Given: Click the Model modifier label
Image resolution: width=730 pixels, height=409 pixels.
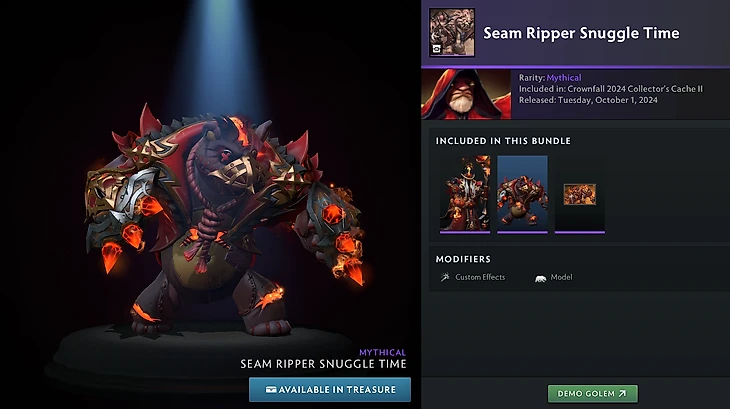Looking at the screenshot, I should [561, 277].
